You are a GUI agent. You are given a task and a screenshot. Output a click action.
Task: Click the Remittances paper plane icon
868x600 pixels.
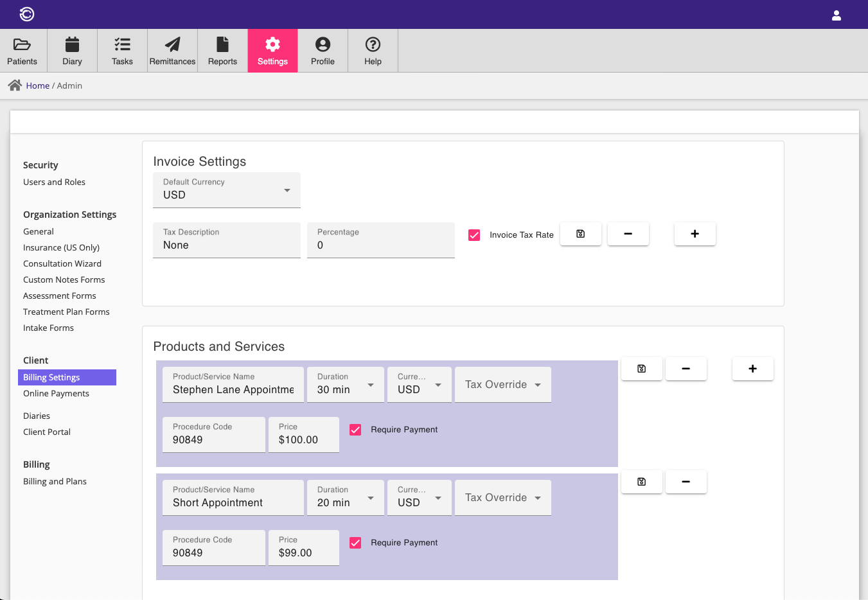(172, 44)
